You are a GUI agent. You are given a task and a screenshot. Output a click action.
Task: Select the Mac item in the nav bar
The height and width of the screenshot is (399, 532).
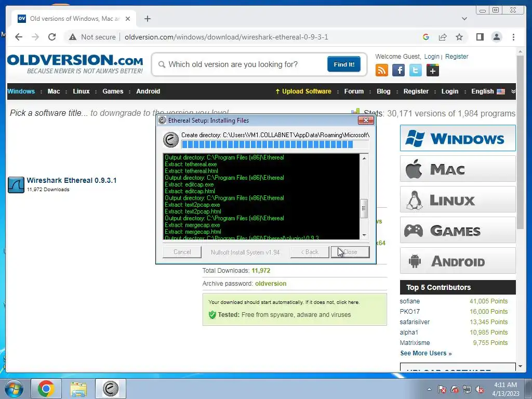[x=54, y=91]
